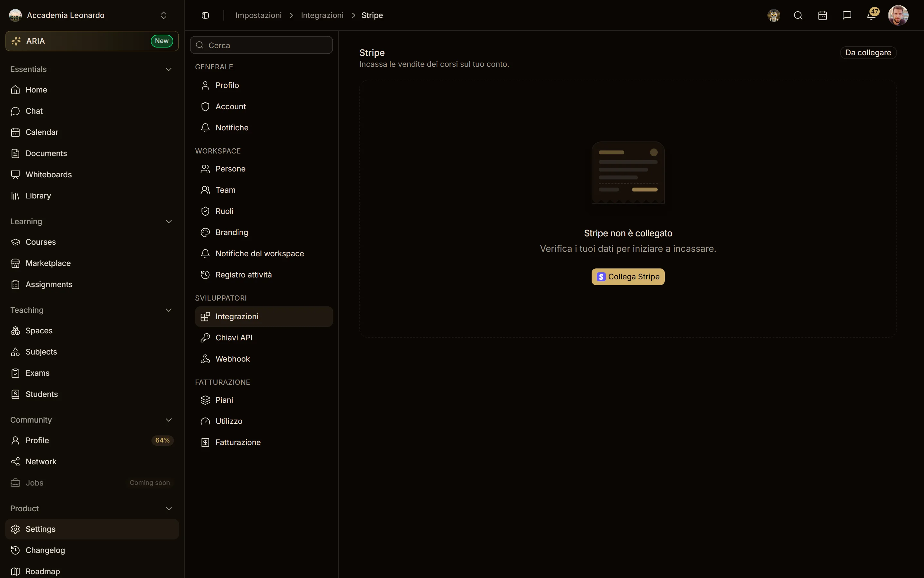Open the Whiteboards sidebar item
This screenshot has height=578, width=924.
point(92,174)
